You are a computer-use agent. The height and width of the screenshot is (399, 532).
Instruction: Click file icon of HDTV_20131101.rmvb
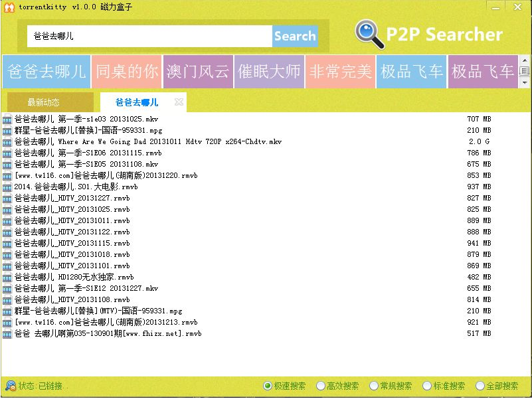[7, 266]
